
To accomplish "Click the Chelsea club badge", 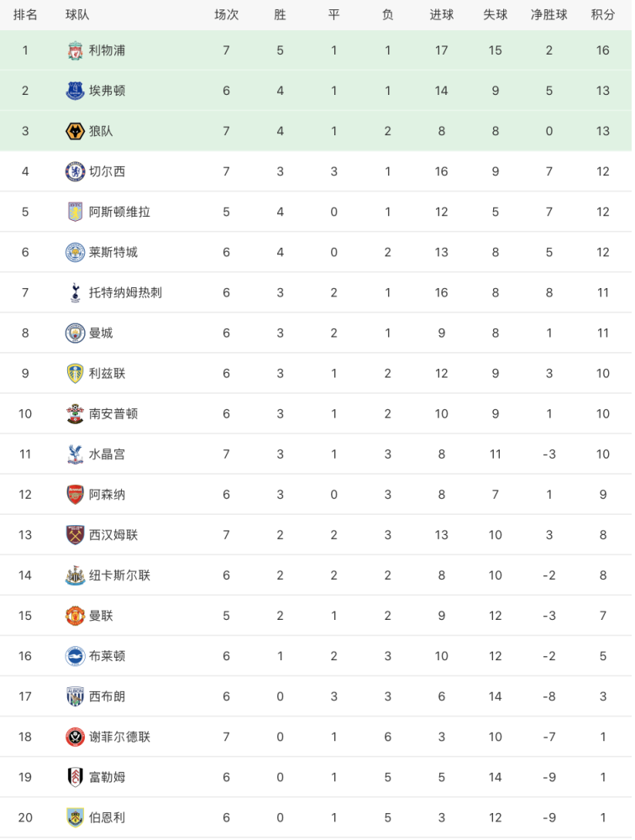I will point(76,171).
